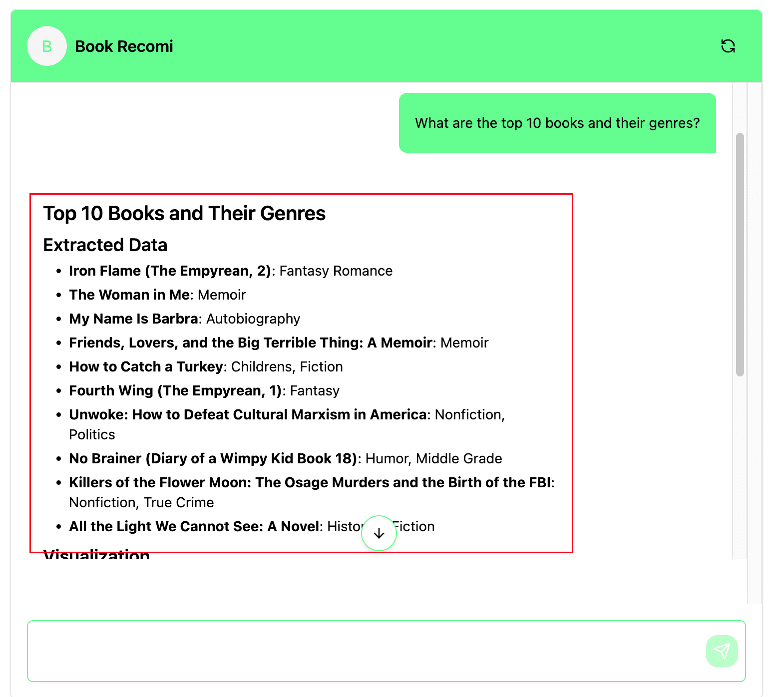This screenshot has height=697, width=784.
Task: Click the send message paper plane button
Action: 722,651
